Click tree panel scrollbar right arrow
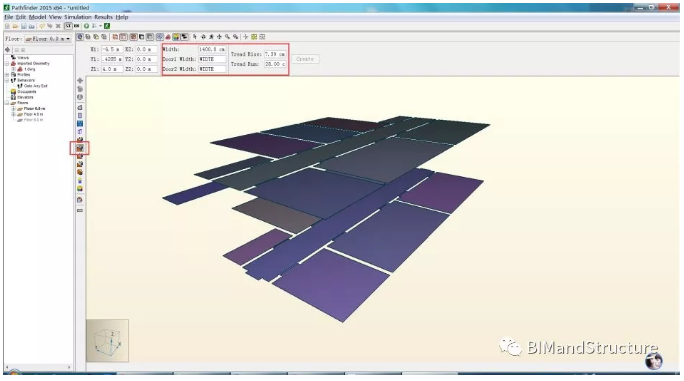Viewport: 684px width, 381px height. click(x=69, y=367)
